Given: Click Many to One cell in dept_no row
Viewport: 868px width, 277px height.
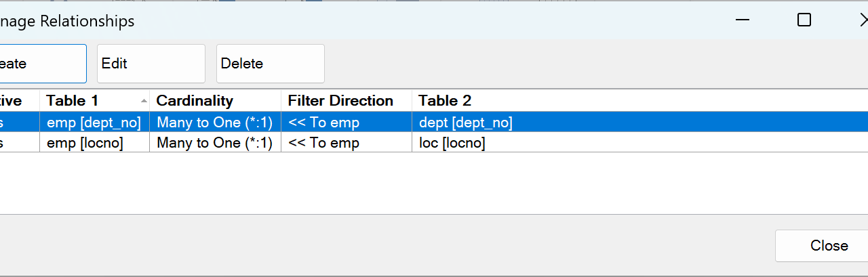Looking at the screenshot, I should [214, 123].
